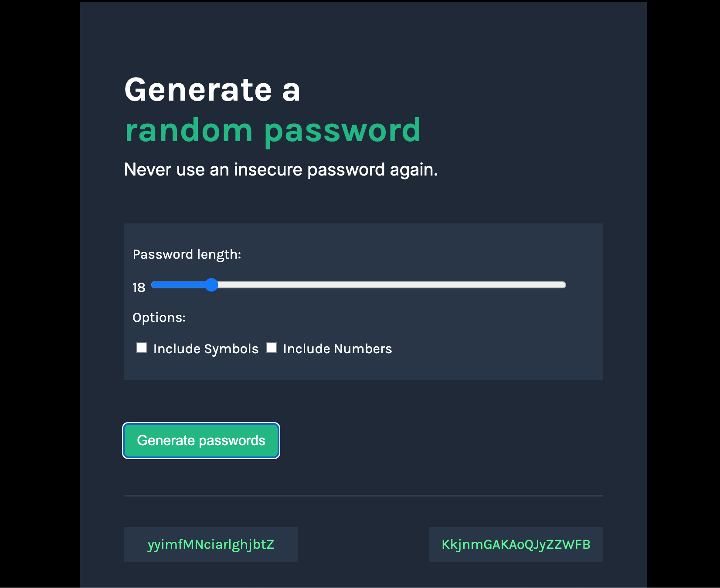The height and width of the screenshot is (588, 720).
Task: Click the Options label
Action: 159,318
